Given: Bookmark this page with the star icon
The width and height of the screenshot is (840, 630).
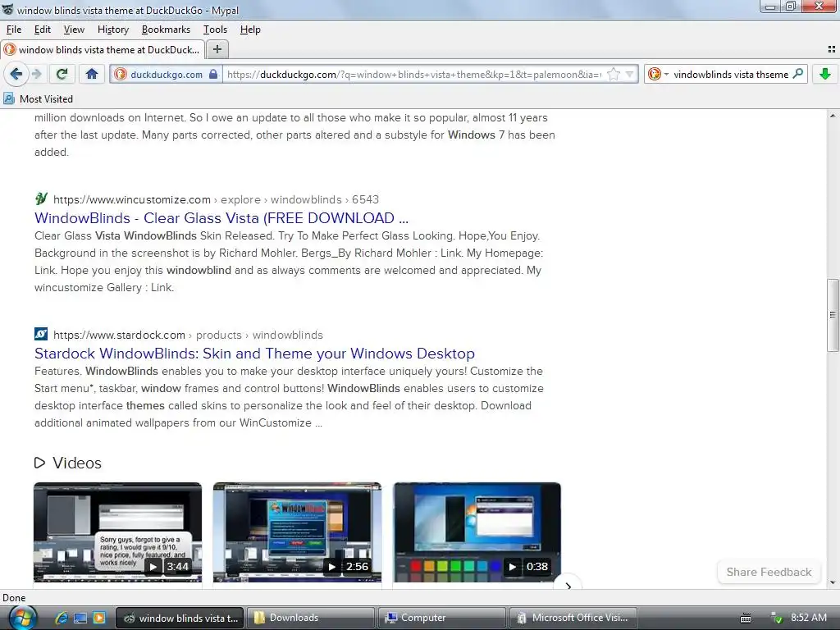Looking at the screenshot, I should click(x=614, y=74).
